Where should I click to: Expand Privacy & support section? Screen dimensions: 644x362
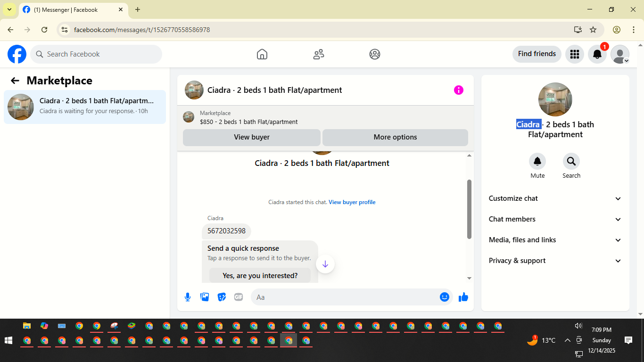pos(555,261)
